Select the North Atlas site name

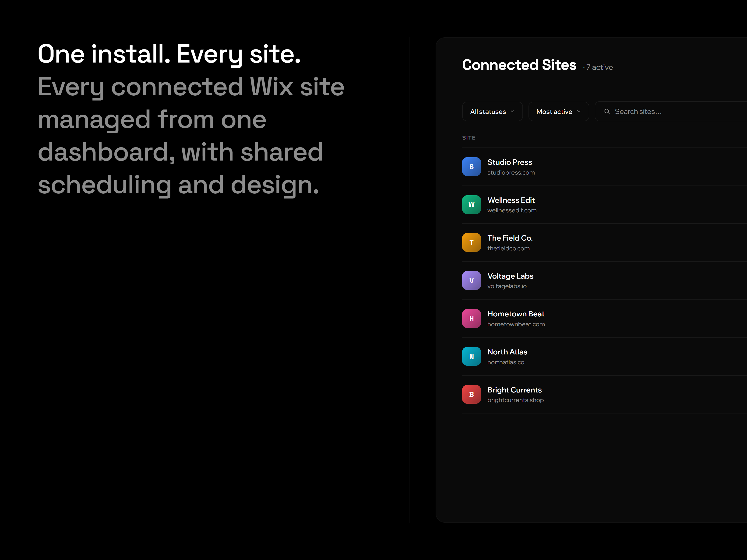click(x=507, y=352)
